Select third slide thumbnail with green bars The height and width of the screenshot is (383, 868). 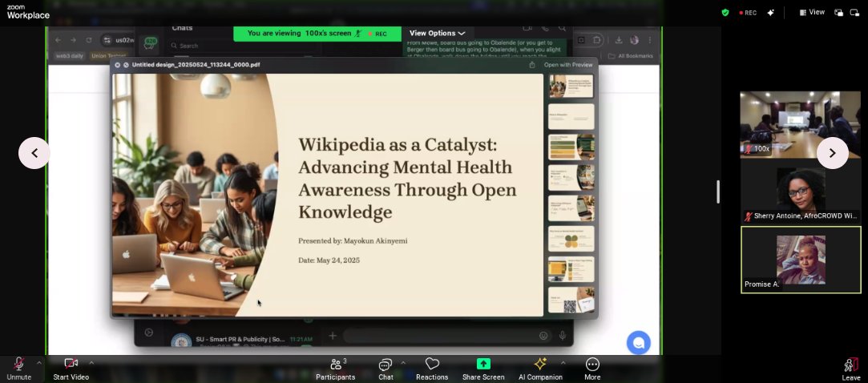[571, 147]
